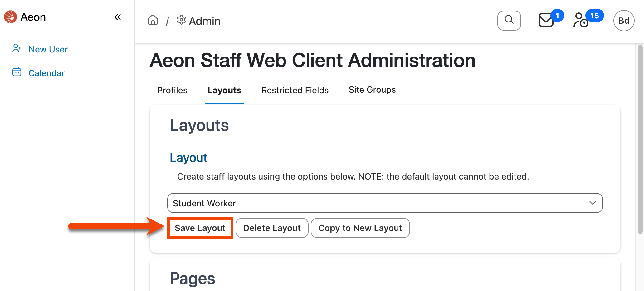Screen dimensions: 644x291
Task: Click the Aeon logo
Action: tap(10, 17)
